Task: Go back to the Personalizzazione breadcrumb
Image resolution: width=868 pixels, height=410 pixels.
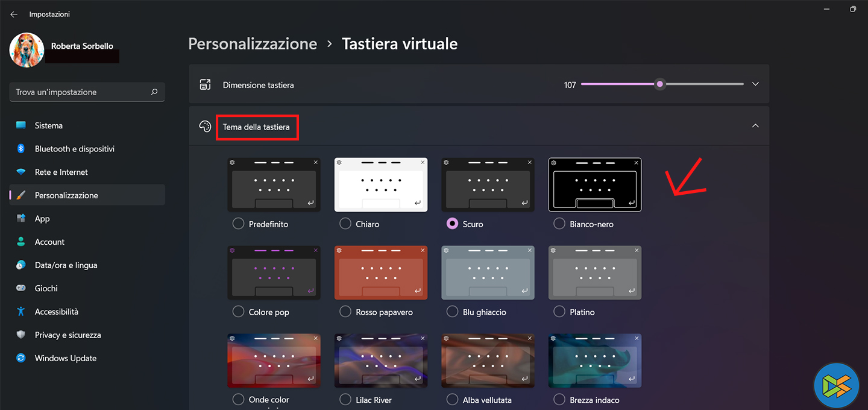Action: (253, 44)
